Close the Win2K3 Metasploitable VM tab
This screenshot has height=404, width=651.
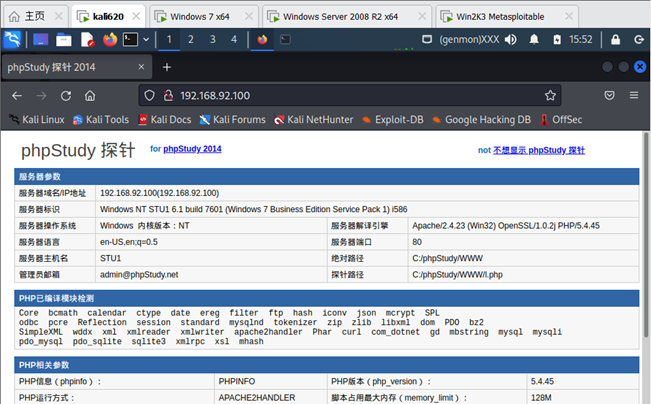pos(569,16)
